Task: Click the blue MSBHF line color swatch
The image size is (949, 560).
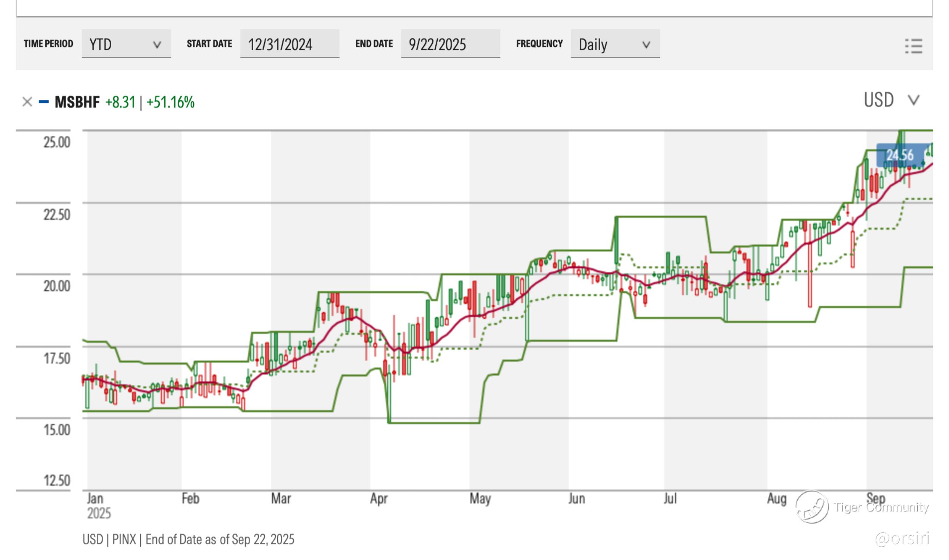Action: [x=44, y=102]
